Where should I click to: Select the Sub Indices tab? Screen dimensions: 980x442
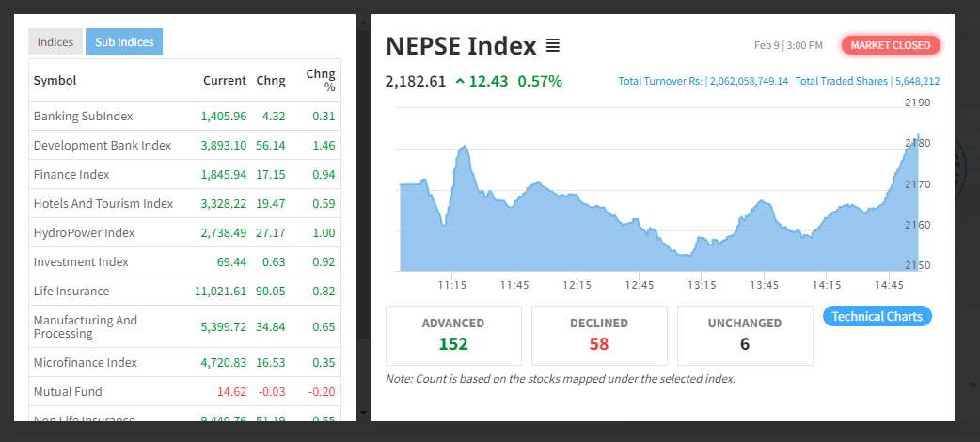(x=124, y=42)
